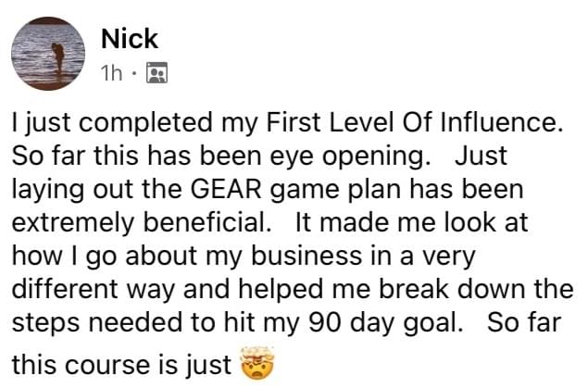The height and width of the screenshot is (388, 588).
Task: Click the group audience icon beside timestamp
Action: click(156, 71)
